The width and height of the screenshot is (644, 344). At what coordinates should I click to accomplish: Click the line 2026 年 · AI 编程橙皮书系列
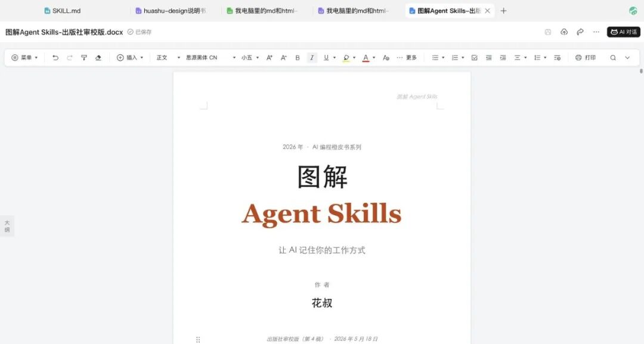pyautogui.click(x=321, y=147)
